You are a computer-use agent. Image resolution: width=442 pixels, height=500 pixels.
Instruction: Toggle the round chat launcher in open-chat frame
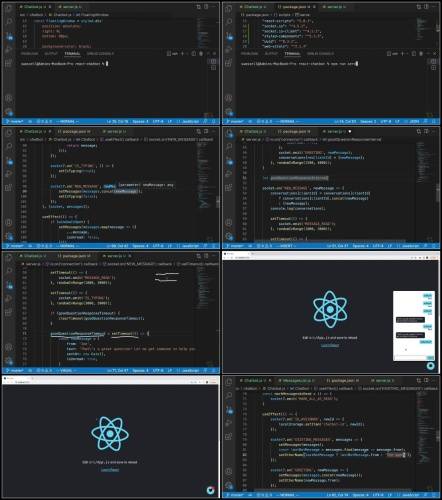[430, 366]
